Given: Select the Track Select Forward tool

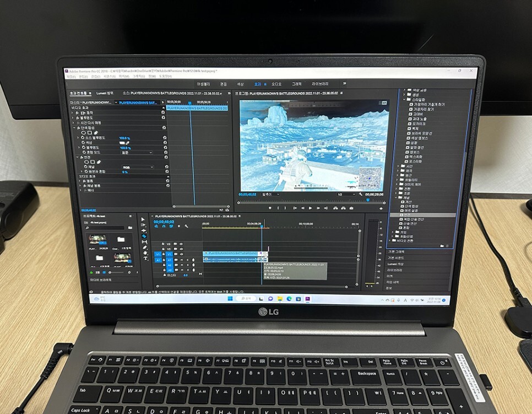Looking at the screenshot, I should coord(143,225).
